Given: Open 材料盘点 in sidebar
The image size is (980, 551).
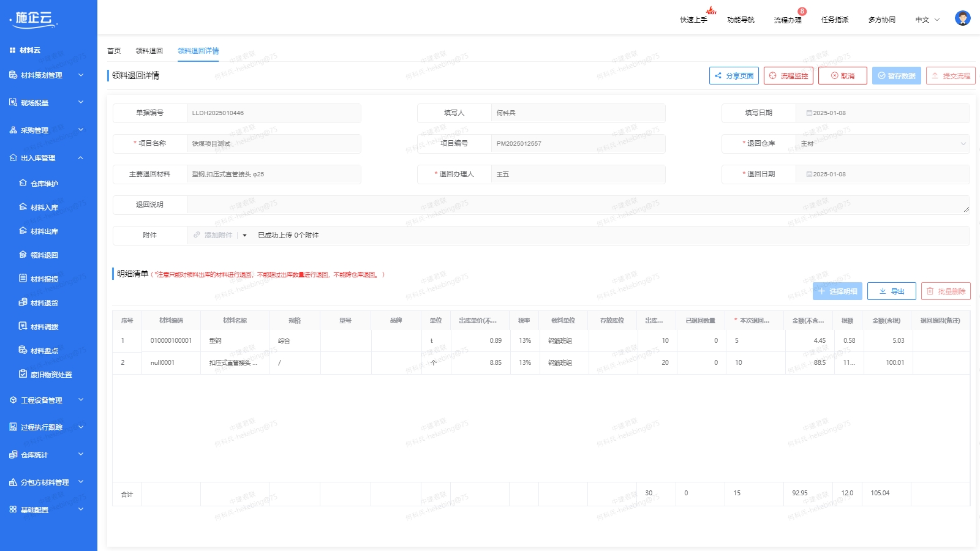Looking at the screenshot, I should click(44, 351).
